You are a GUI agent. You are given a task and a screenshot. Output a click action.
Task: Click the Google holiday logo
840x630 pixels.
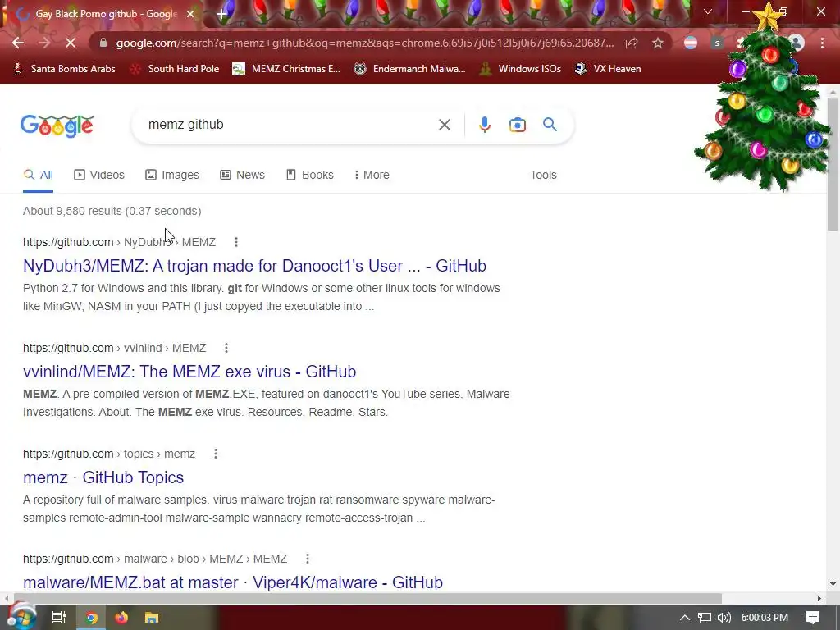[x=57, y=126]
